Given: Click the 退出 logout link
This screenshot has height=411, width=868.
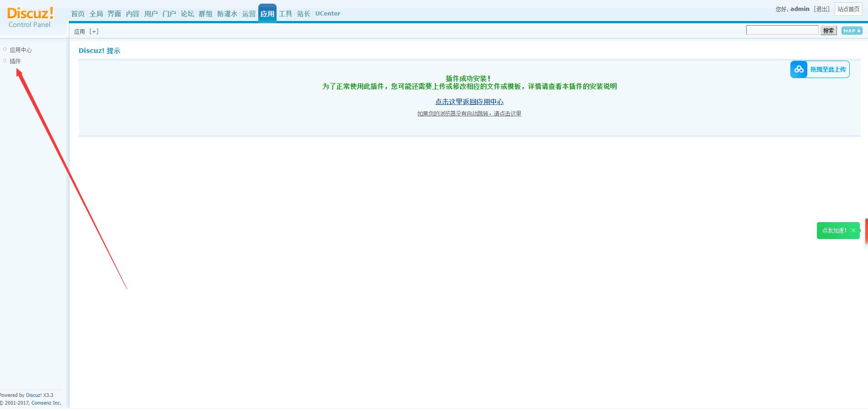Looking at the screenshot, I should (x=822, y=9).
